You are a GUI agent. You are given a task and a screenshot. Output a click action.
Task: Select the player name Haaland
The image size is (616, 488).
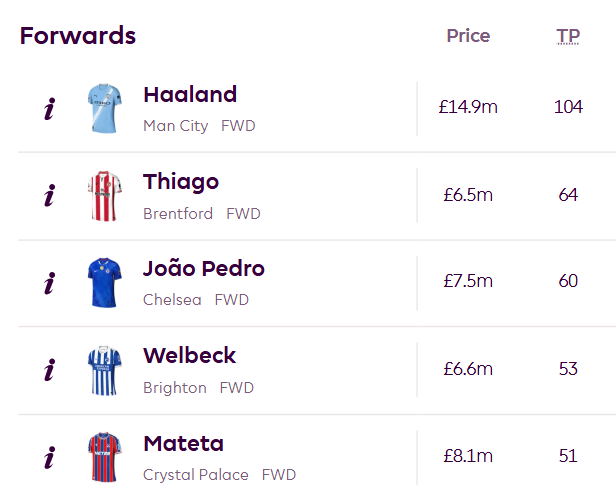(190, 95)
